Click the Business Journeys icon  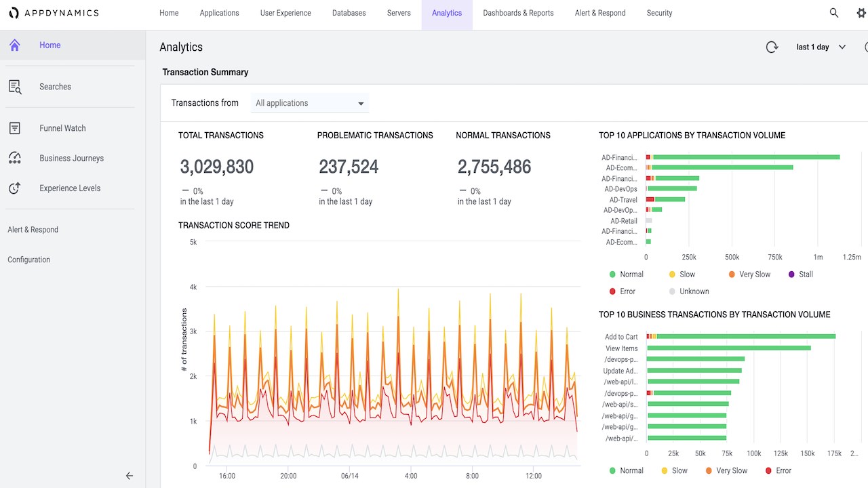click(15, 158)
